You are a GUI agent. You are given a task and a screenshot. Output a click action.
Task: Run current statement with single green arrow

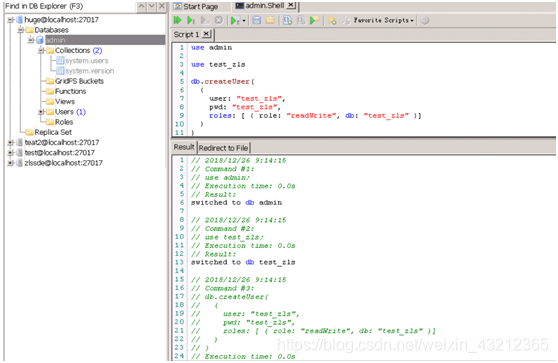pos(191,20)
